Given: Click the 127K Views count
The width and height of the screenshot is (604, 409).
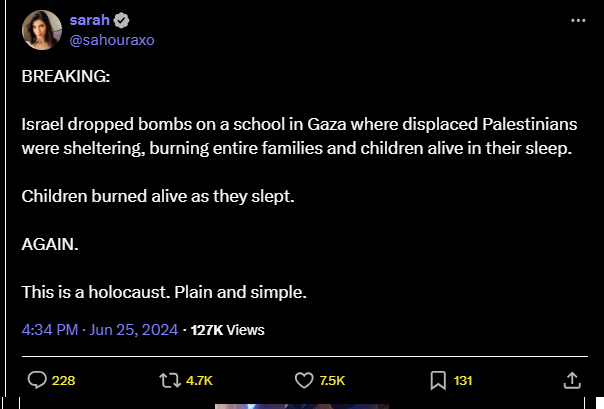Looking at the screenshot, I should click(x=227, y=329).
